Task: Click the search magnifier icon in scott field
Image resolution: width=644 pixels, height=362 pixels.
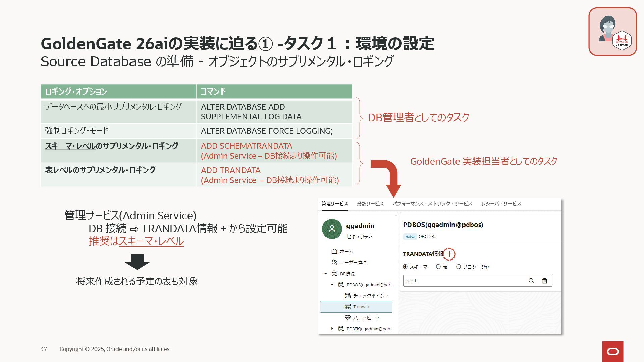Action: [531, 281]
